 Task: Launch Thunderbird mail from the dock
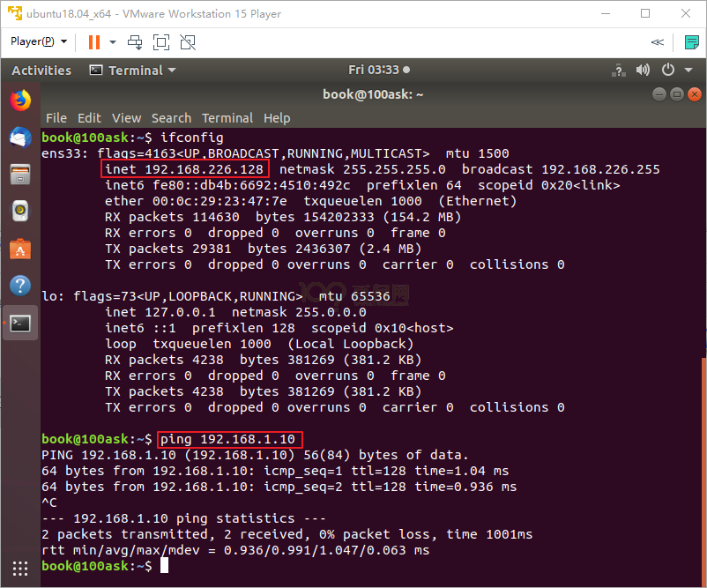point(20,137)
